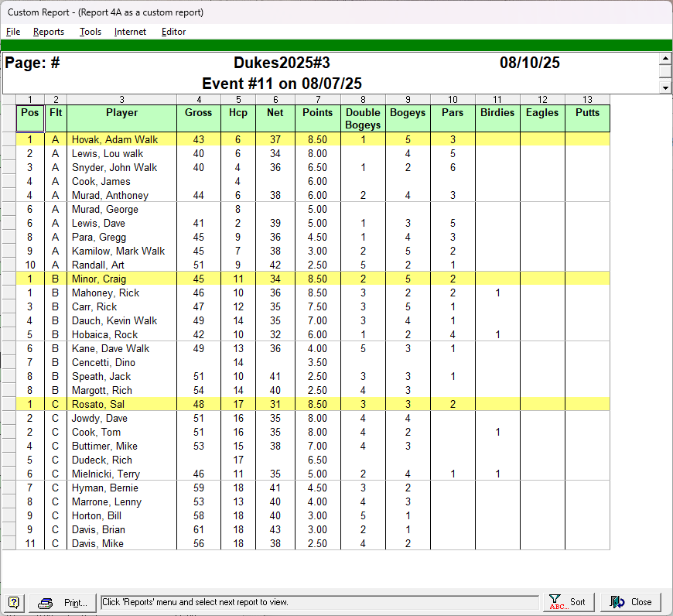673x616 pixels.
Task: Open the Reports menu
Action: point(49,32)
